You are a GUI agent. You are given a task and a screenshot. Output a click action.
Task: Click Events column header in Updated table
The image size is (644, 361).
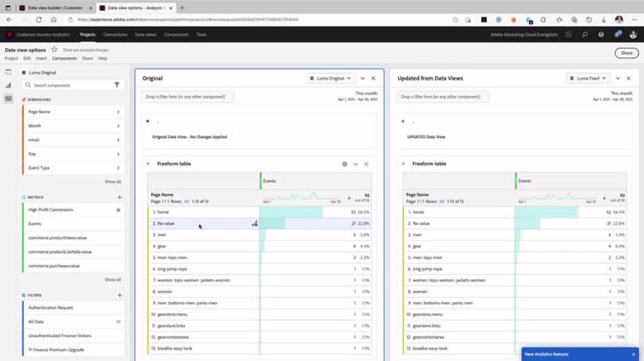tap(571, 181)
